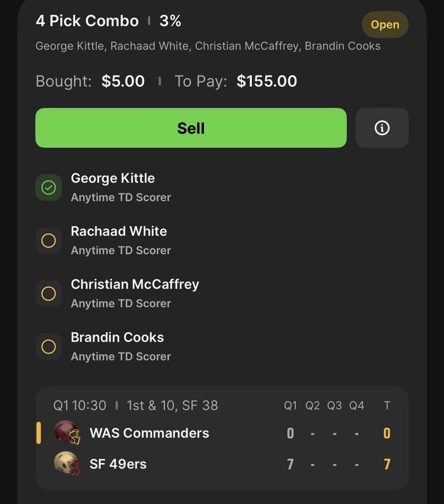444x504 pixels.
Task: Select George Kittle's green checkmark status icon
Action: (49, 187)
